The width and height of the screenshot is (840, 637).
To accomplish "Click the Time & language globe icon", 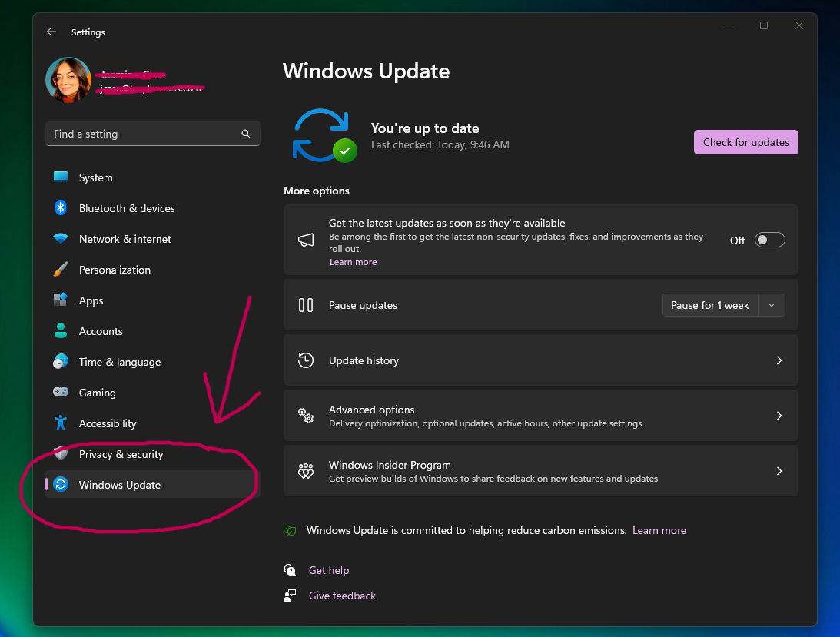I will tap(61, 362).
